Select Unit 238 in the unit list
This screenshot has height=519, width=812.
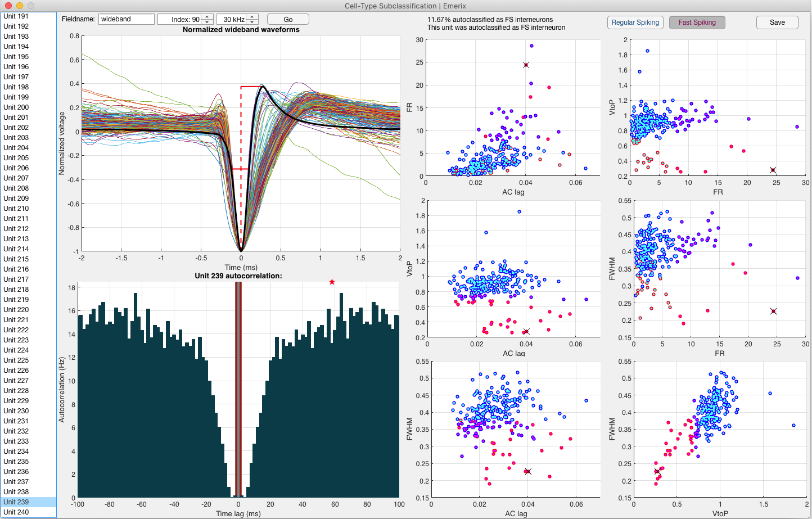[16, 491]
